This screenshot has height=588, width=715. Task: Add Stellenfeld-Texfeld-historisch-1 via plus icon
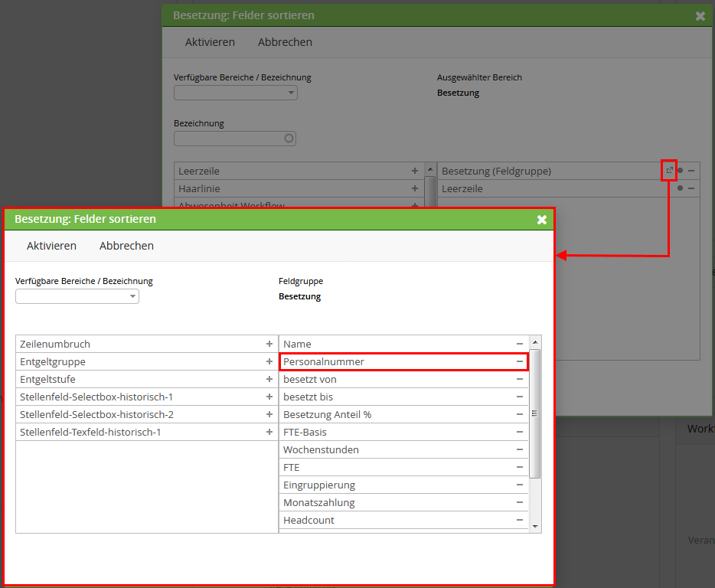click(269, 432)
